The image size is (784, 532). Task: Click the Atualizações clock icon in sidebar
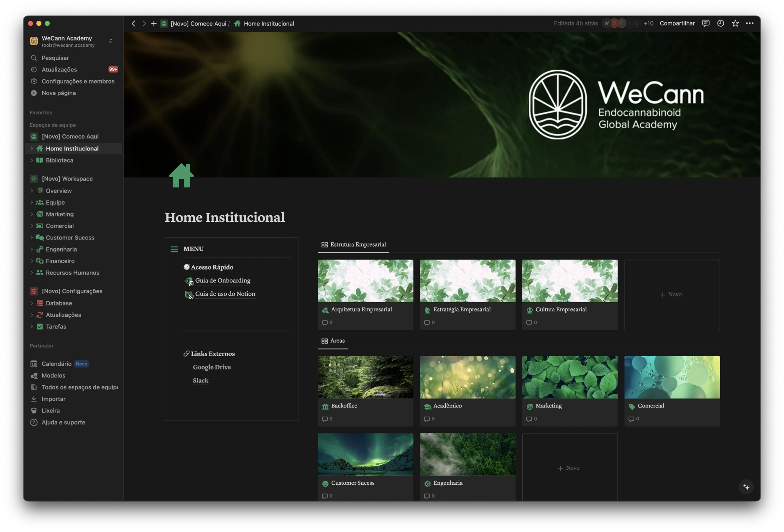[34, 69]
